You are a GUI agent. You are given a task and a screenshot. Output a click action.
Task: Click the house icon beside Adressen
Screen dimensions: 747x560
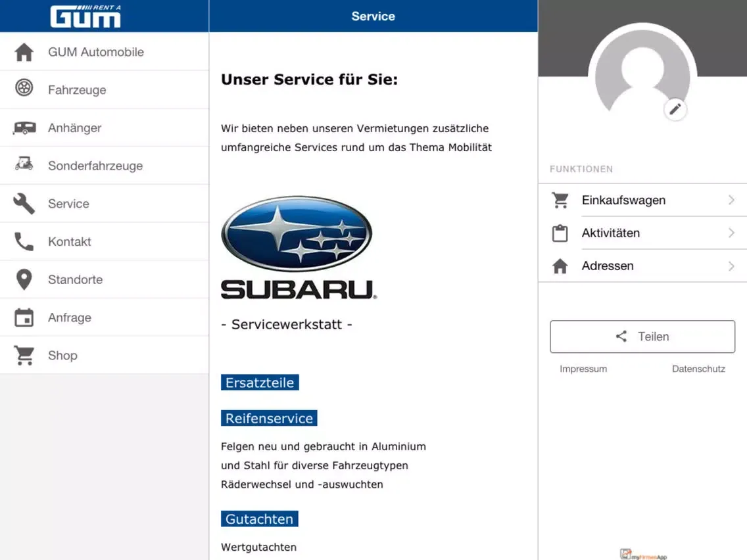pos(560,266)
